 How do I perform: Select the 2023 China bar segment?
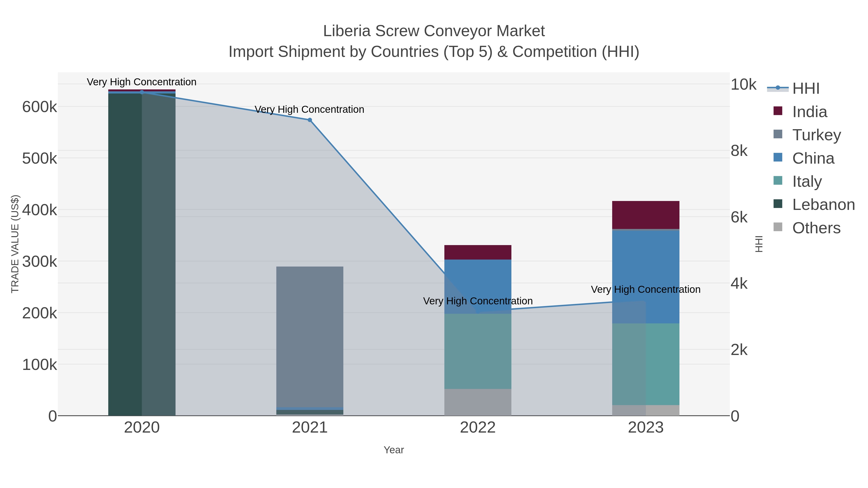pos(646,277)
